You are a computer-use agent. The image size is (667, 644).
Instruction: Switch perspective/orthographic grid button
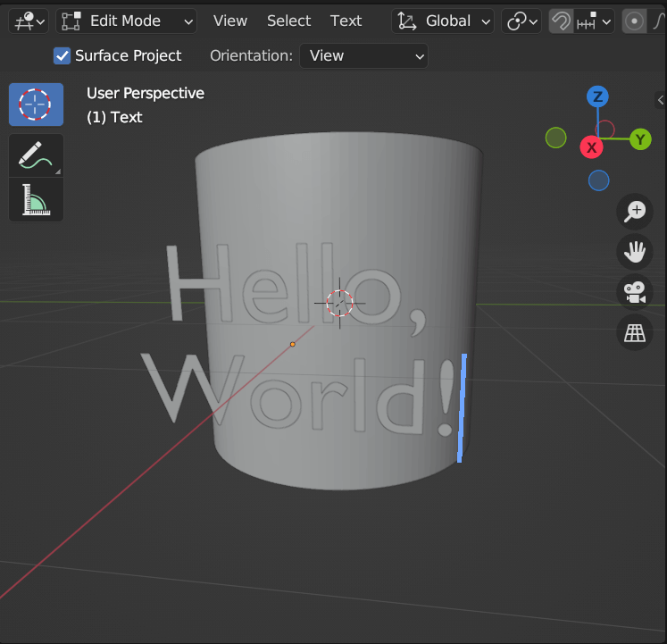635,332
